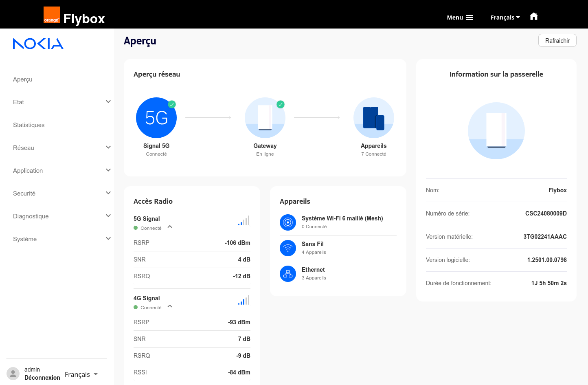The image size is (588, 385).
Task: Click the Nom value Flybox
Action: point(557,190)
